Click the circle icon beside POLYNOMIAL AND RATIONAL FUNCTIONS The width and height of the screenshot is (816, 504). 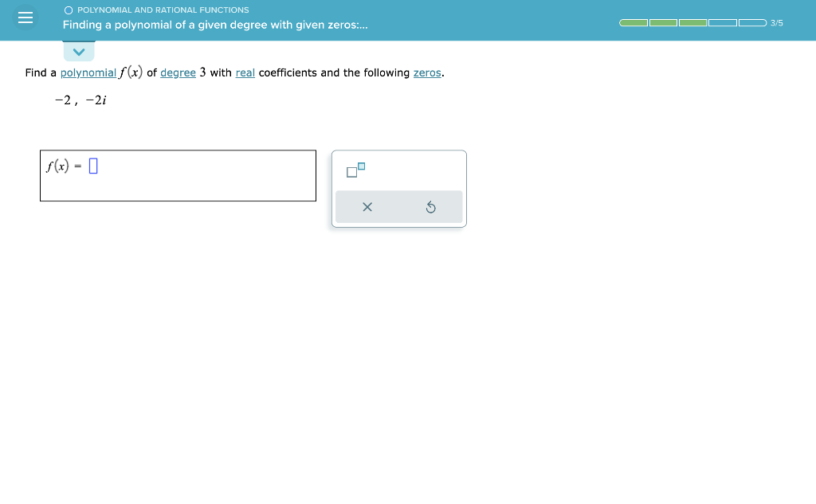pyautogui.click(x=68, y=10)
